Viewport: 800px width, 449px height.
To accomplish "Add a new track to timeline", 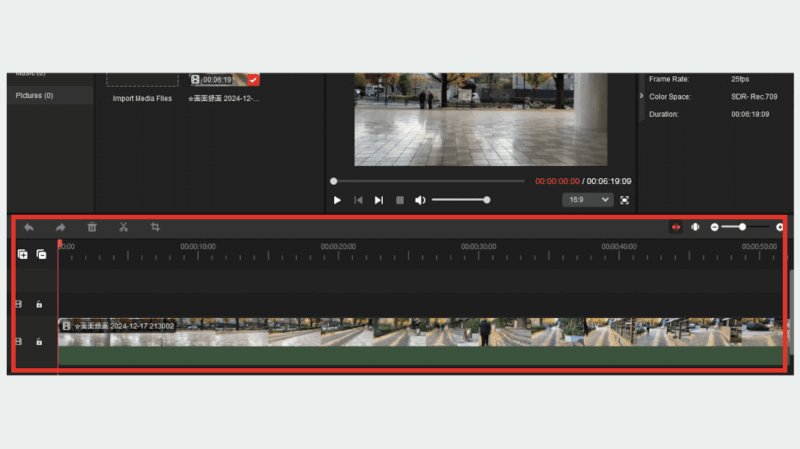I will 22,254.
